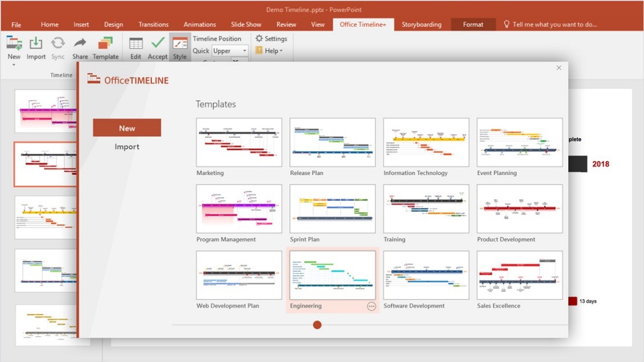Select the highlighted second slide in the panel

[x=46, y=164]
